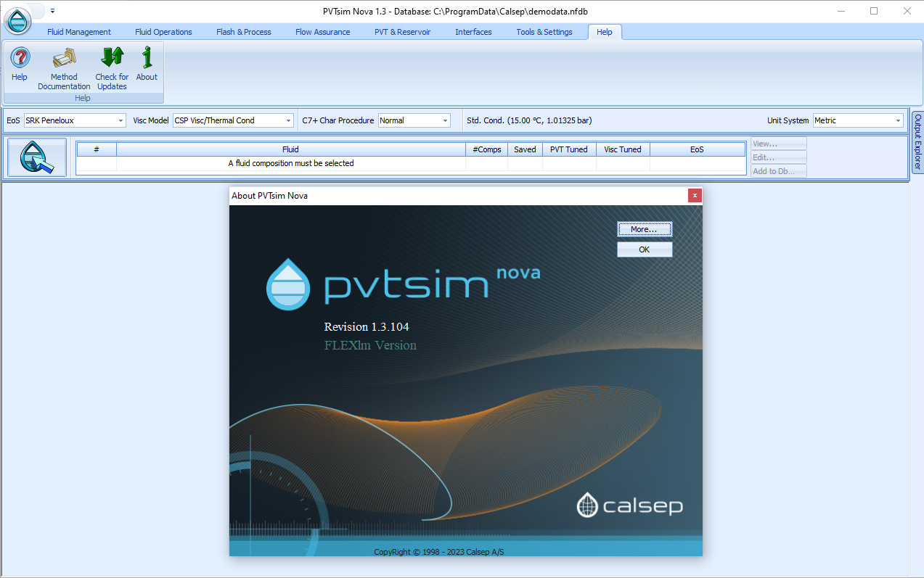This screenshot has height=578, width=924.
Task: Select the PVT & Reservoir tab
Action: (402, 32)
